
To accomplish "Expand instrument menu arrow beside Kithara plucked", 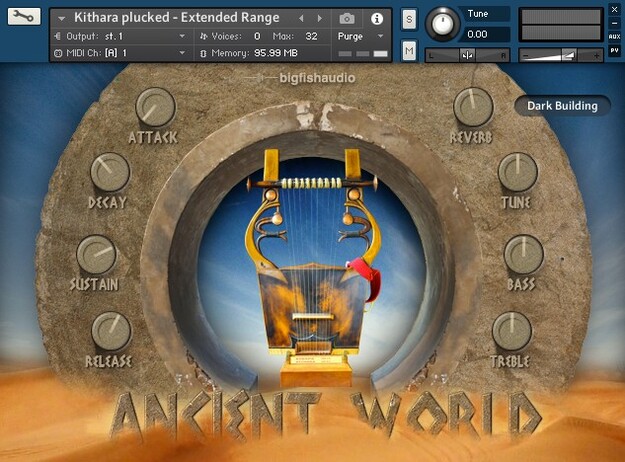I will pyautogui.click(x=61, y=18).
